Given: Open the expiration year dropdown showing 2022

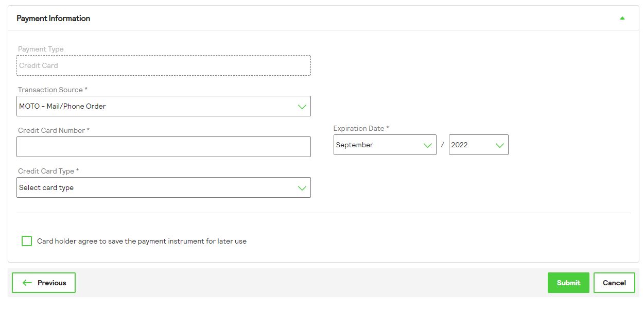Looking at the screenshot, I should pyautogui.click(x=478, y=145).
